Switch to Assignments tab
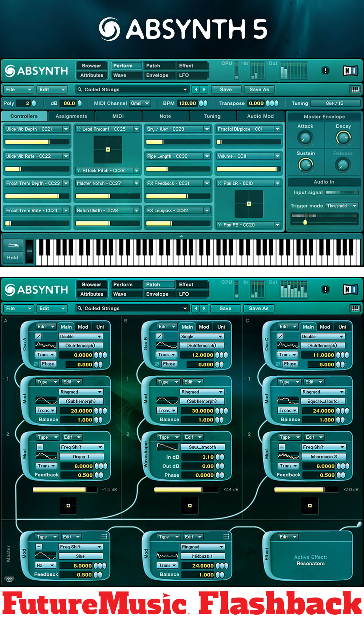 coord(71,116)
